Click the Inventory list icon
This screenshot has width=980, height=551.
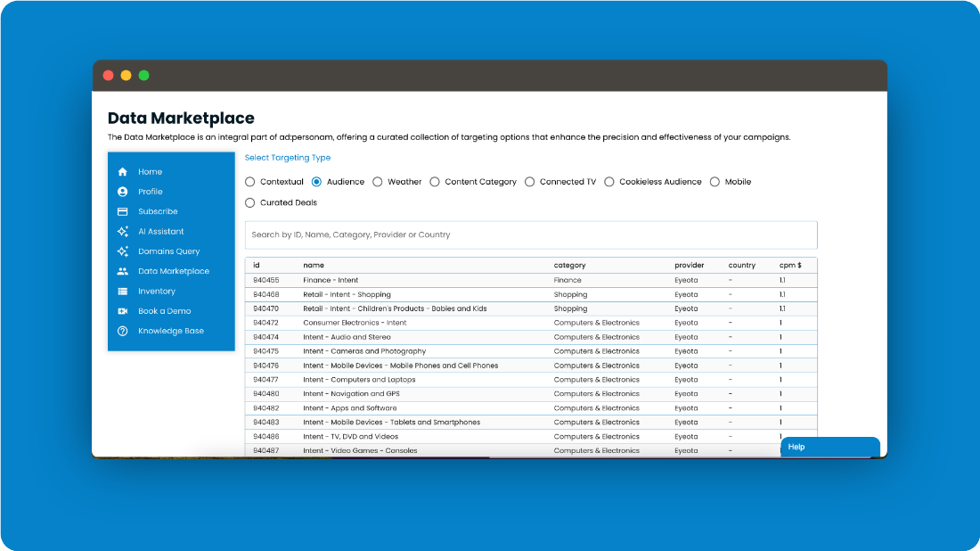[x=123, y=292]
